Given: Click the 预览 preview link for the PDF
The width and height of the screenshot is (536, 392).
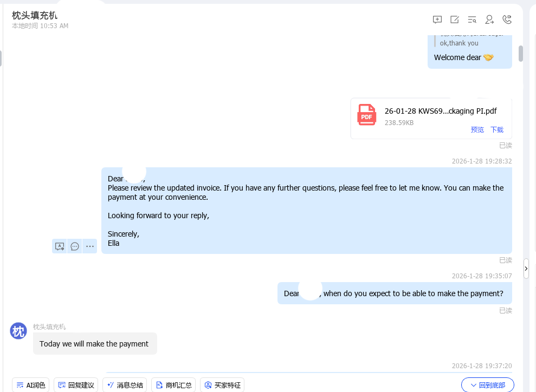Looking at the screenshot, I should click(477, 130).
